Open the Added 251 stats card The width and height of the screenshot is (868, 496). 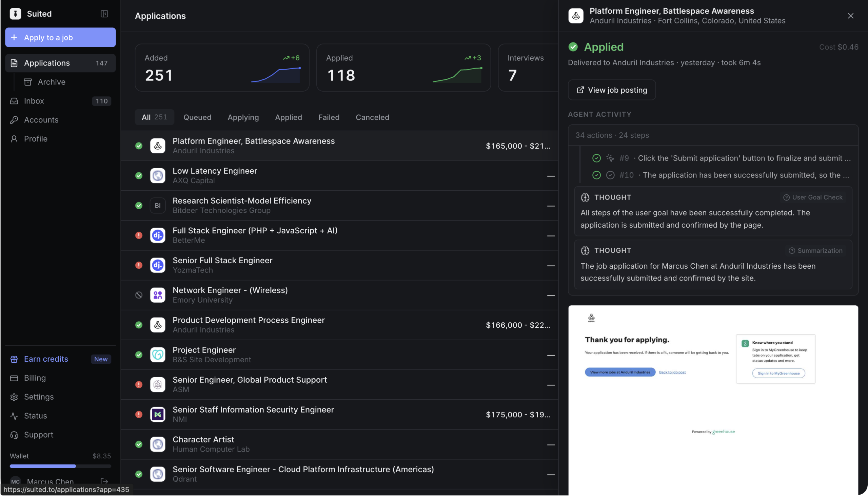222,68
